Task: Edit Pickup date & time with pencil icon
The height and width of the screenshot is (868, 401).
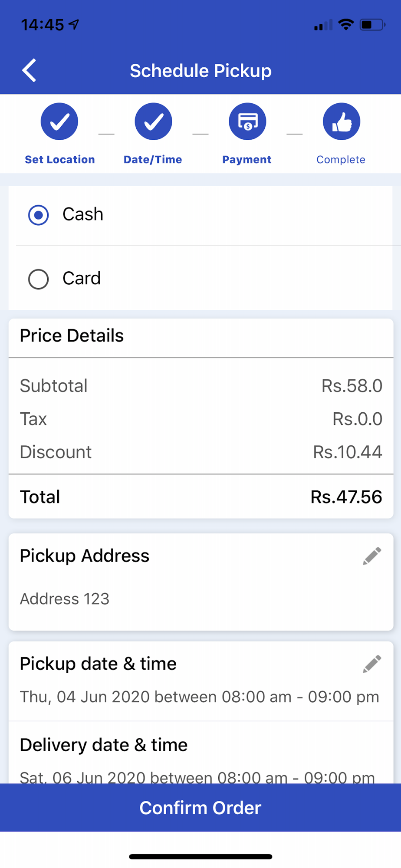Action: pos(372,664)
